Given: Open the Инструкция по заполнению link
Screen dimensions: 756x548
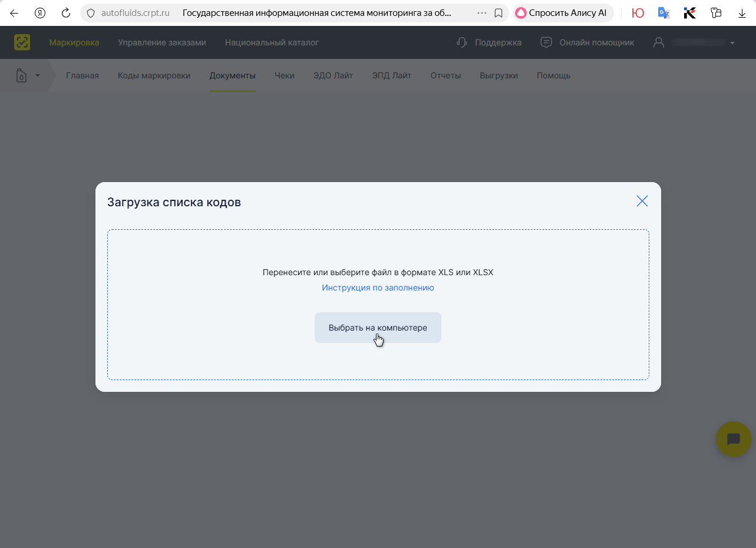Looking at the screenshot, I should pyautogui.click(x=378, y=288).
